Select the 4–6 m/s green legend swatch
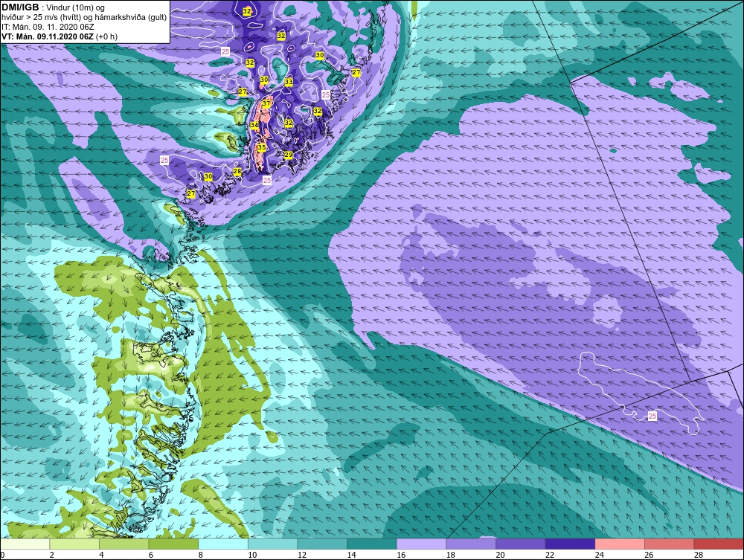Viewport: 744px width, 560px height. [x=124, y=544]
